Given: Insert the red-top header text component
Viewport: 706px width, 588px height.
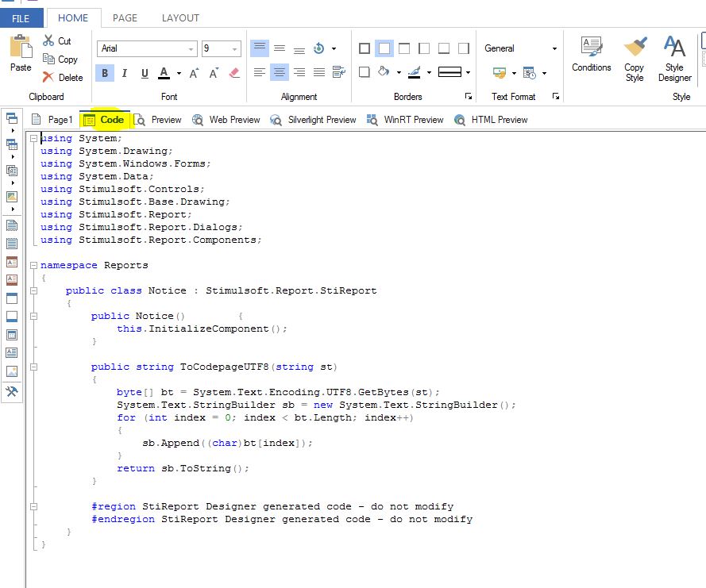Looking at the screenshot, I should pos(12,262).
